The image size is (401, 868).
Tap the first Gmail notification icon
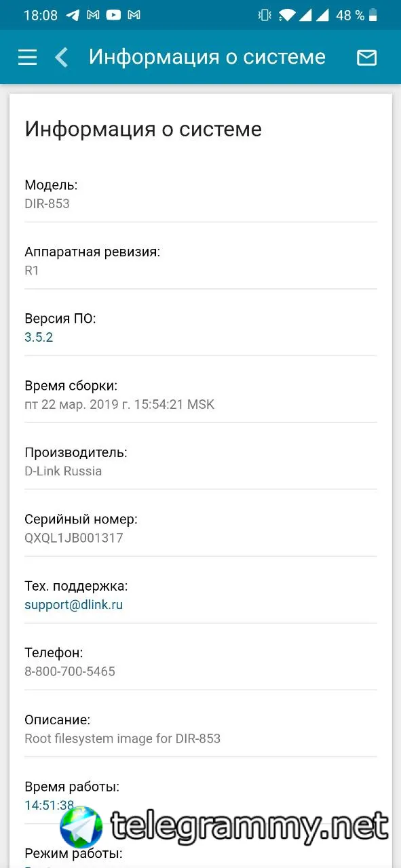click(x=94, y=15)
